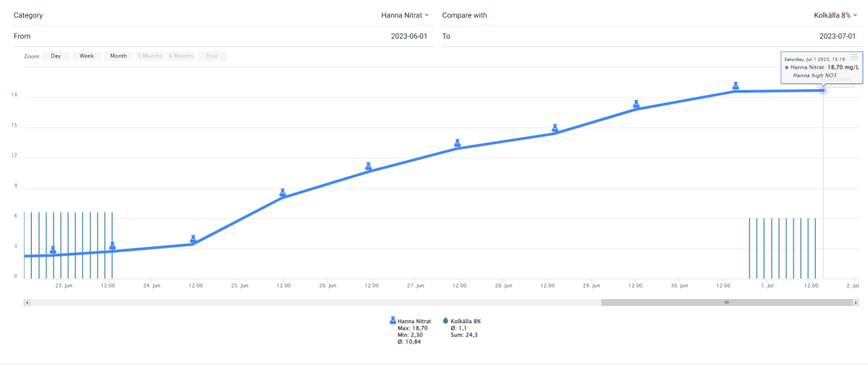Viewport: 868px width, 365px height.
Task: Click Kolkälla 8% legend label
Action: [x=466, y=321]
